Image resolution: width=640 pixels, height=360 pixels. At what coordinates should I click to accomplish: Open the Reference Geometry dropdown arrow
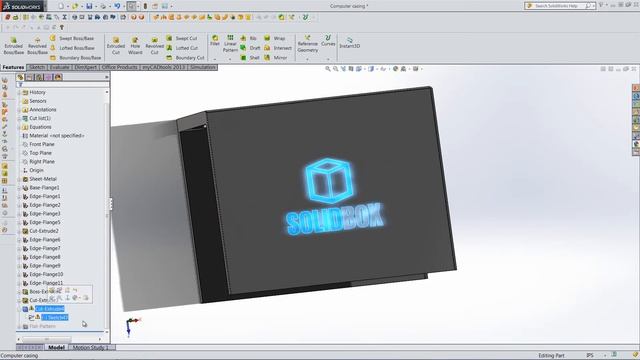coord(307,60)
